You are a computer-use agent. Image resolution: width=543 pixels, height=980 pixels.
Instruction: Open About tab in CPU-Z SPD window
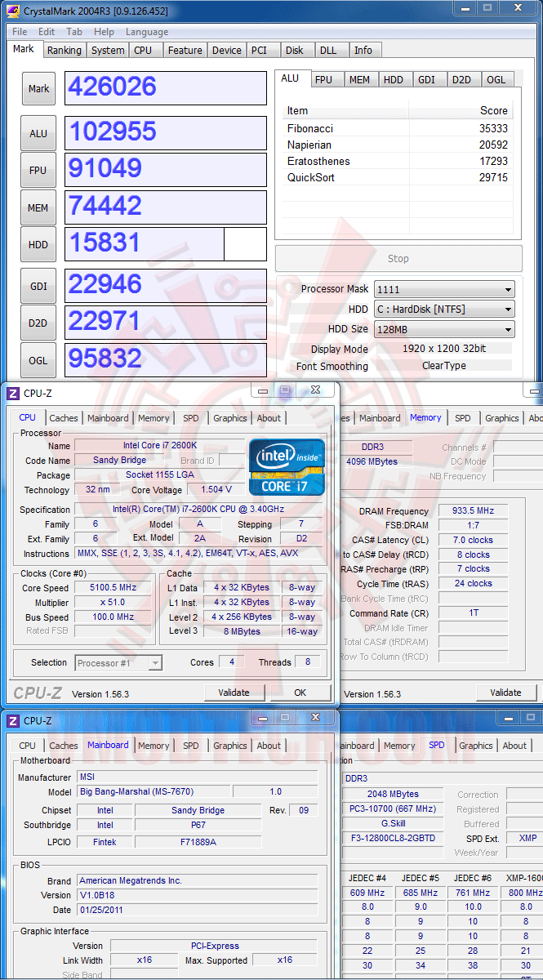(514, 746)
